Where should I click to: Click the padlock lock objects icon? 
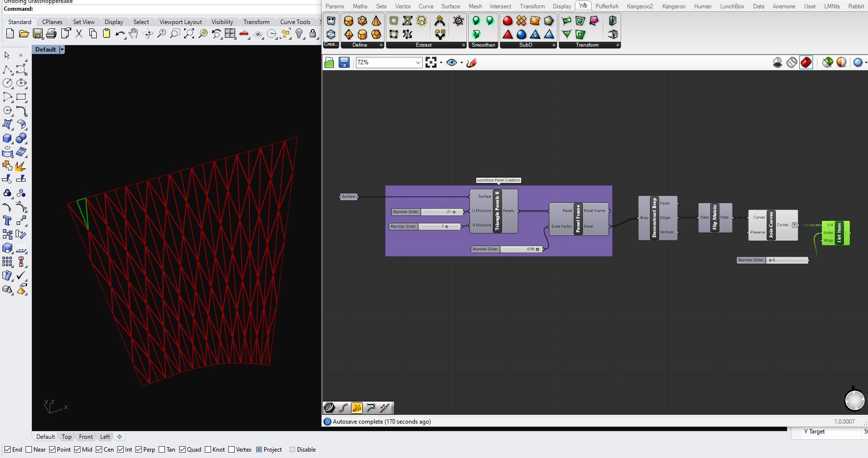(x=313, y=33)
